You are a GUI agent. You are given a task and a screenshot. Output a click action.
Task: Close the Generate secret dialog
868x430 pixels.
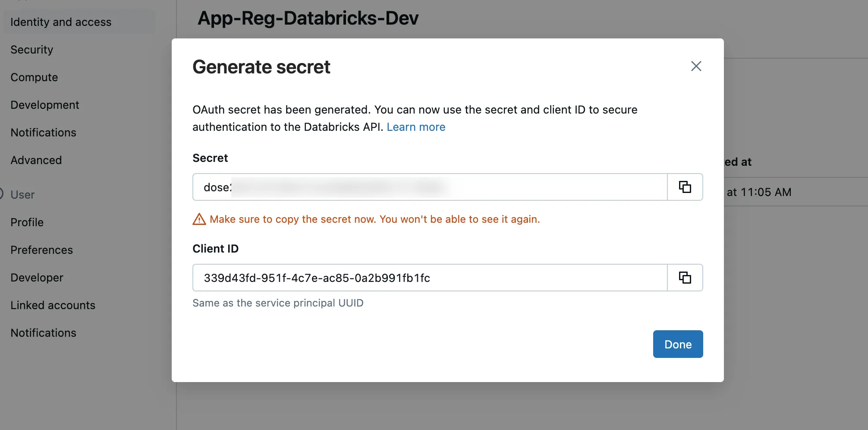(696, 66)
